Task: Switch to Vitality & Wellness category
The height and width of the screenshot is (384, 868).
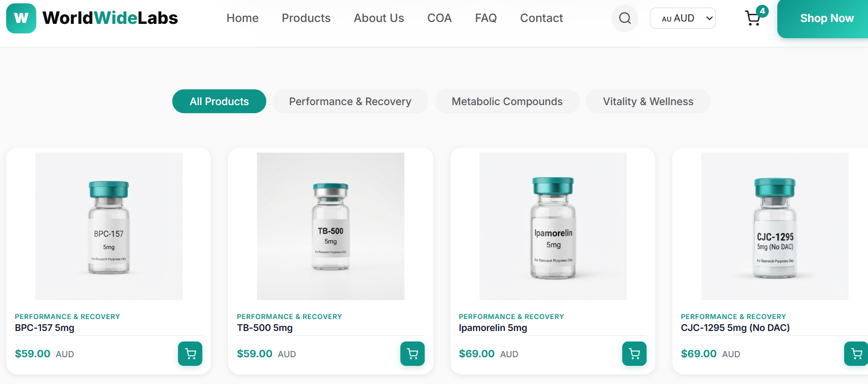Action: point(648,101)
